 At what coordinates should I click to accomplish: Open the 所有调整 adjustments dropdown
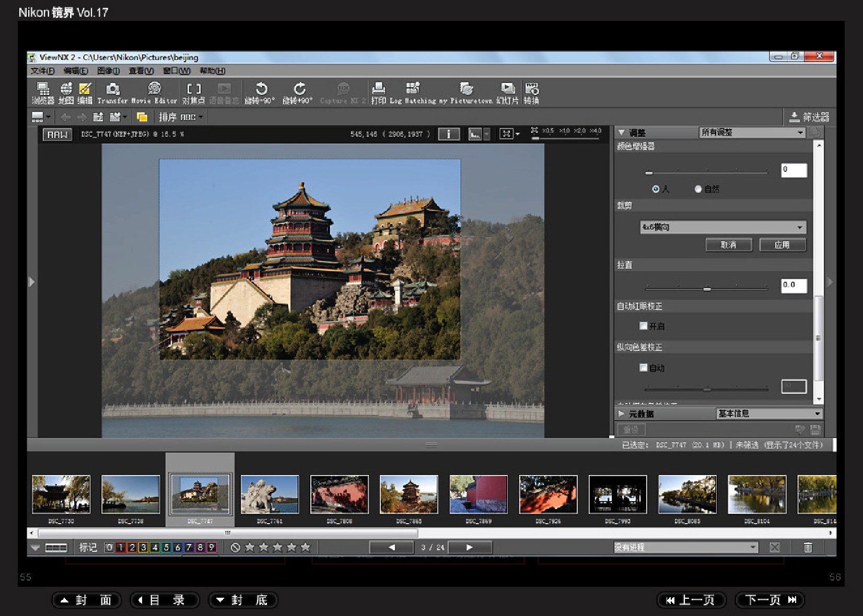752,133
